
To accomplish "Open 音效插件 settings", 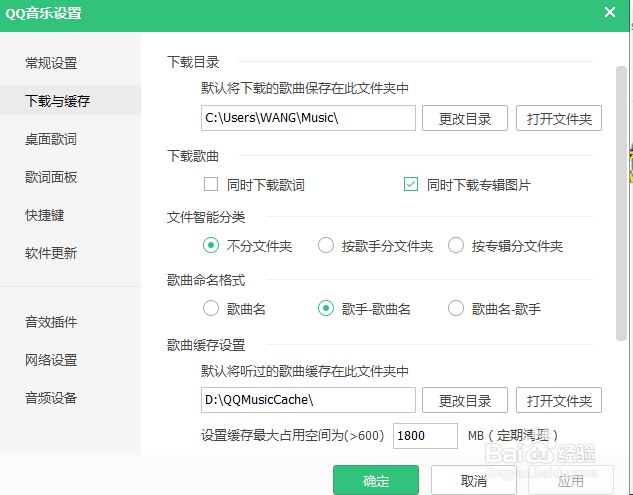I will 51,322.
